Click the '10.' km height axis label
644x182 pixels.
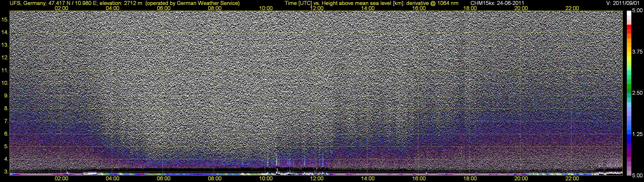tap(5, 83)
